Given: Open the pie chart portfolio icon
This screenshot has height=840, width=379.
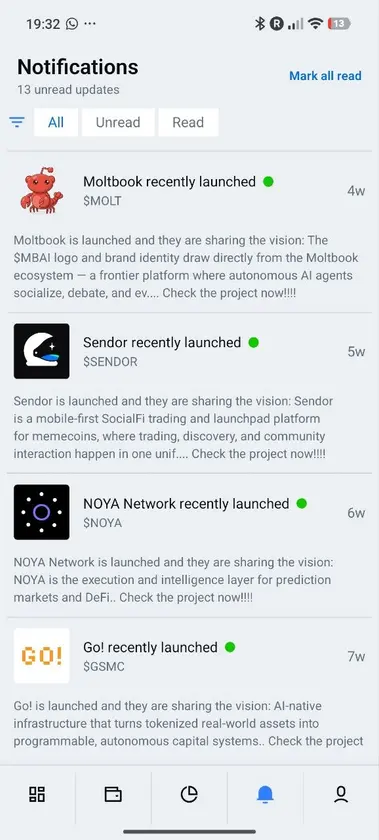Looking at the screenshot, I should 189,794.
